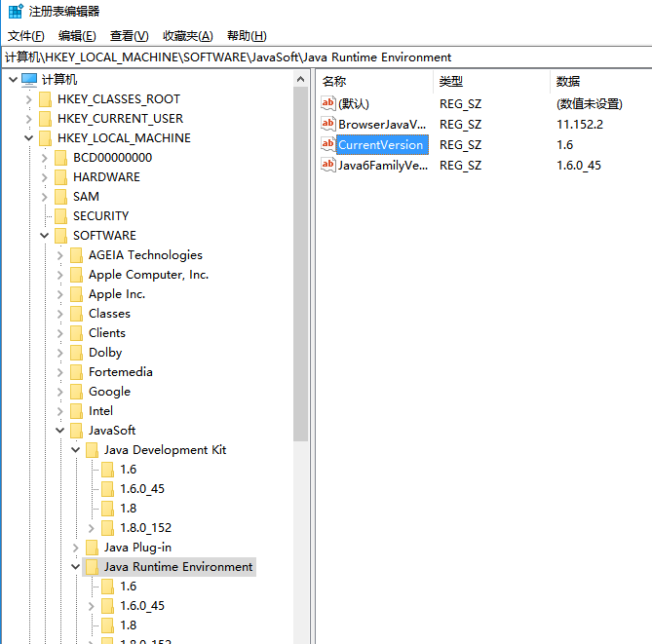Click the HKEY_CURRENT_USER folder icon
Image resolution: width=652 pixels, height=644 pixels.
45,119
